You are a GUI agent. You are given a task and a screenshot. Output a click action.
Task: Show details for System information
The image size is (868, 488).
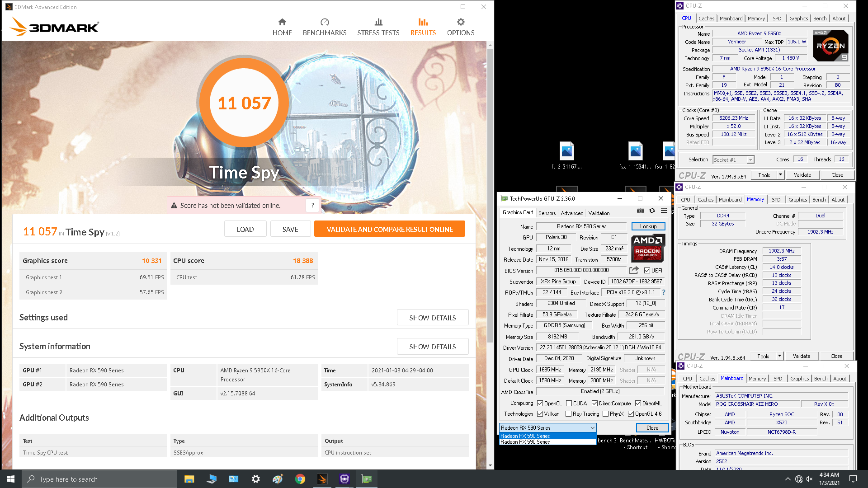click(433, 347)
